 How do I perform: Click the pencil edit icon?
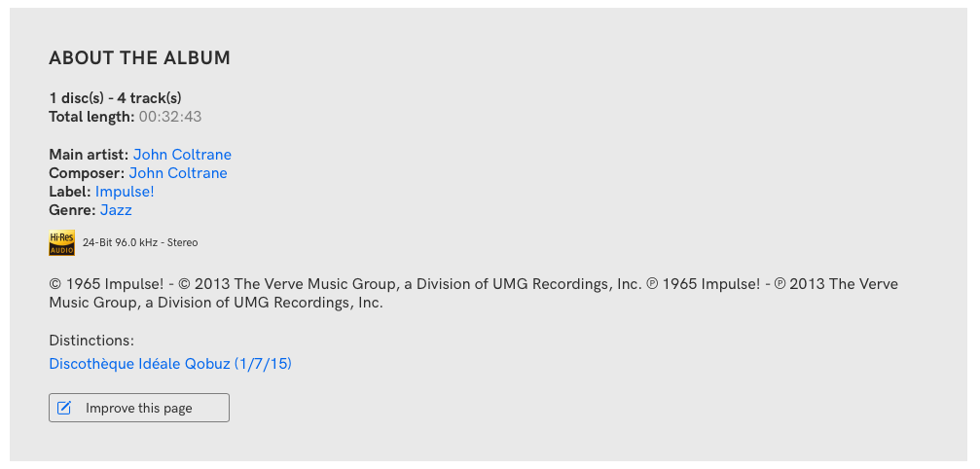[x=65, y=408]
